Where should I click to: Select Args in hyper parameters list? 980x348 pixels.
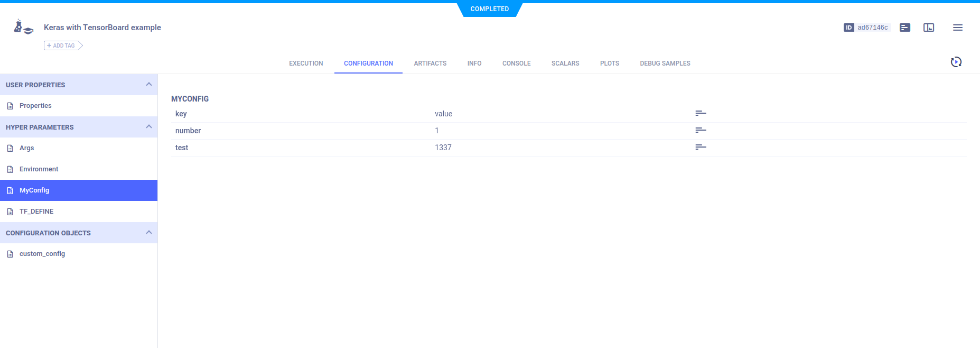27,148
